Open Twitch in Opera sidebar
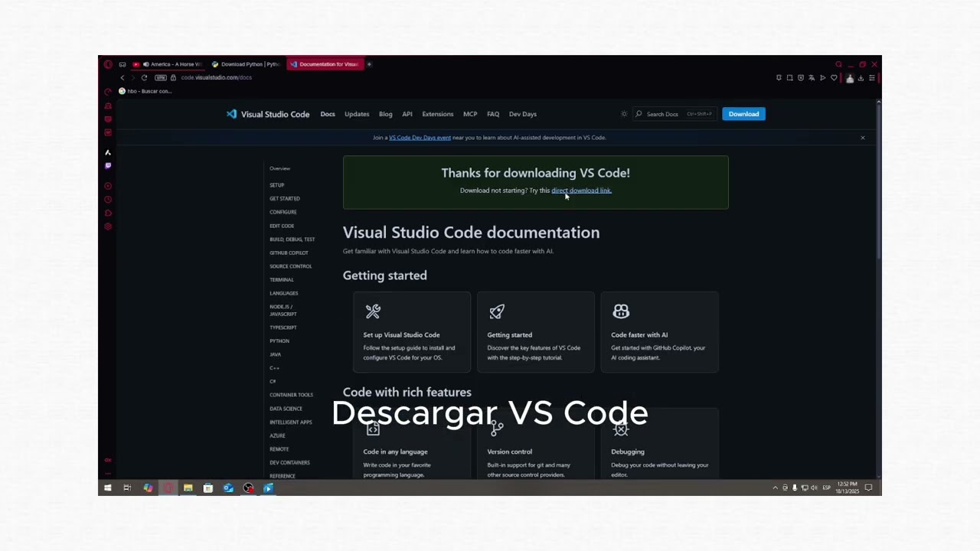This screenshot has width=980, height=551. [x=108, y=165]
